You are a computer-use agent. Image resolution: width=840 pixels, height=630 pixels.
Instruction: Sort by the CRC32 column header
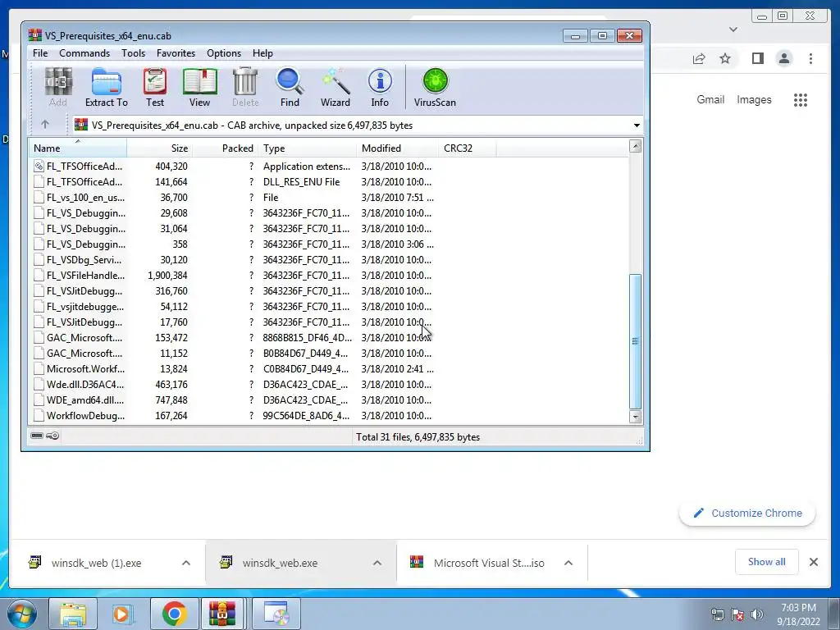[467, 148]
